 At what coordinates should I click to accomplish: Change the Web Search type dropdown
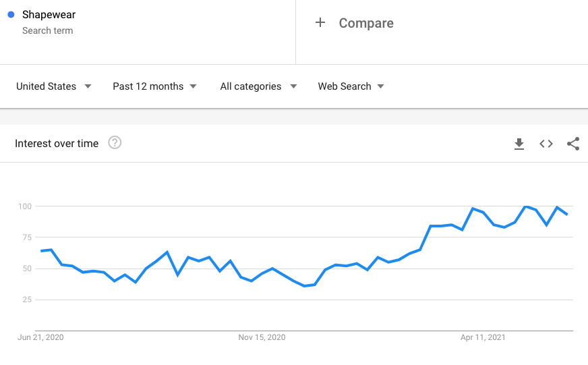point(351,86)
